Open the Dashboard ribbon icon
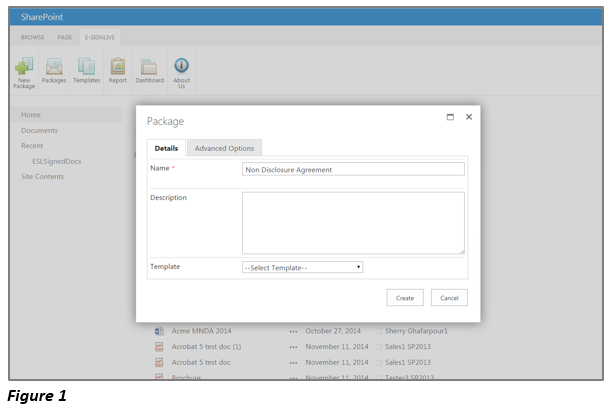The width and height of the screenshot is (612, 411). [149, 67]
